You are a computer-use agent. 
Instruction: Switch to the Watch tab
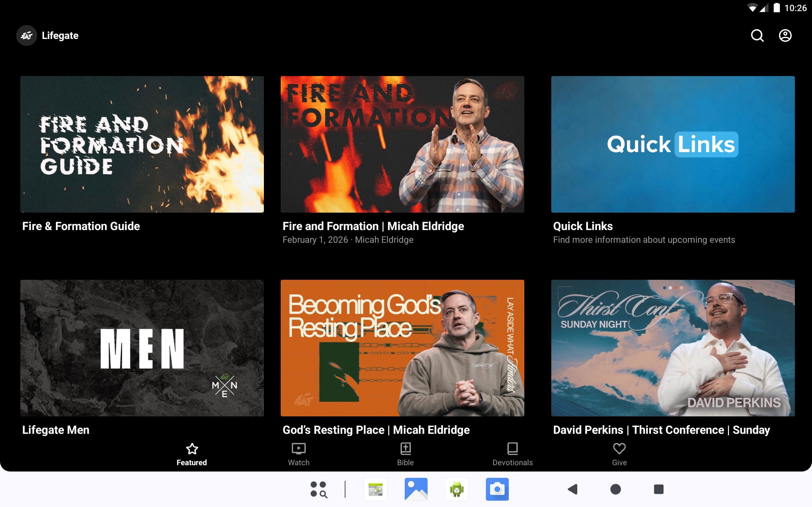(x=298, y=454)
